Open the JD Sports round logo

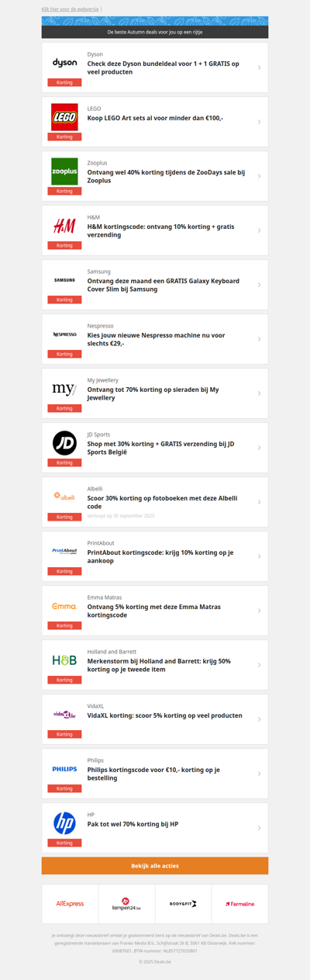tap(64, 442)
